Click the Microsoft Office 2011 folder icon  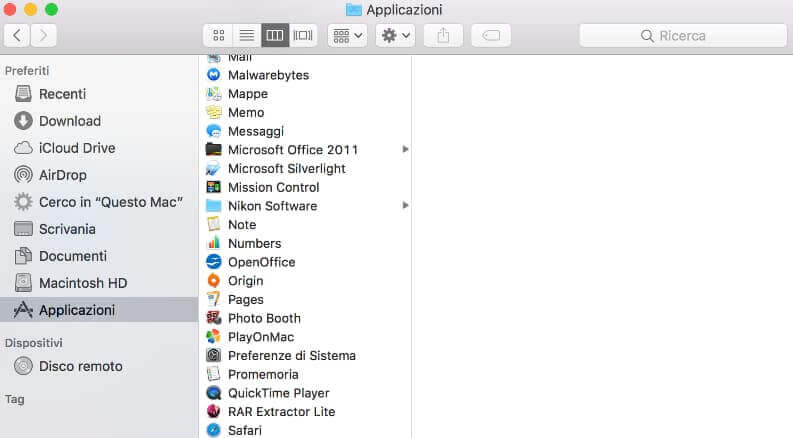(214, 150)
